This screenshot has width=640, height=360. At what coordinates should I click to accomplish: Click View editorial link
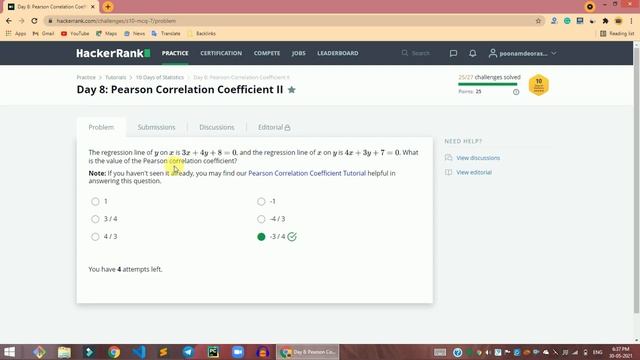[x=474, y=173]
